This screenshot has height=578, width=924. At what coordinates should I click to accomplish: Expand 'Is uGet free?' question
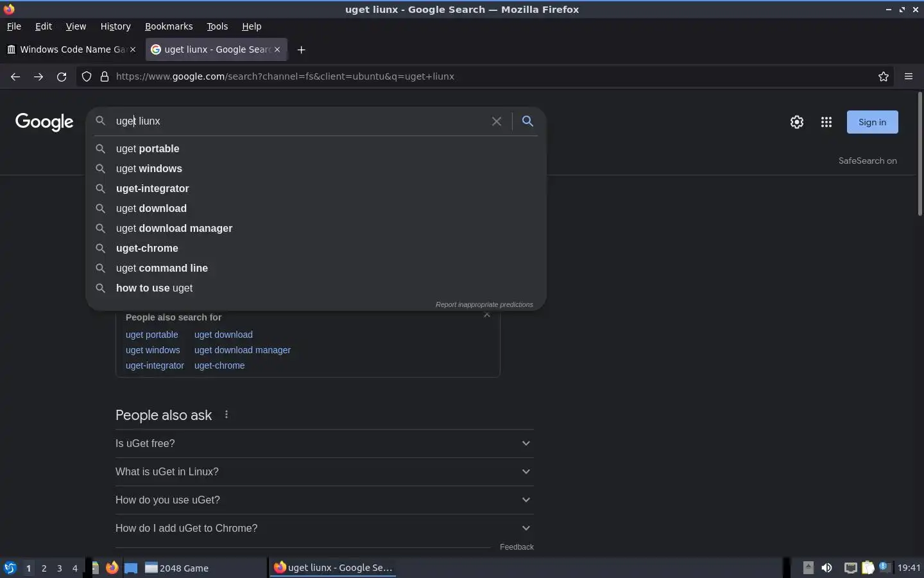pos(325,444)
